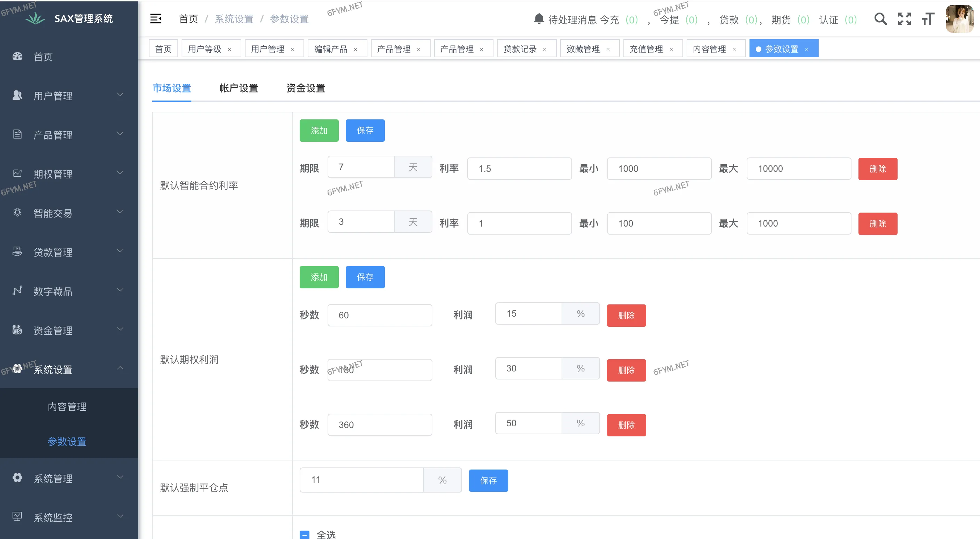Viewport: 980px width, 539px height.
Task: Toggle the 全选 checkbox
Action: (304, 534)
